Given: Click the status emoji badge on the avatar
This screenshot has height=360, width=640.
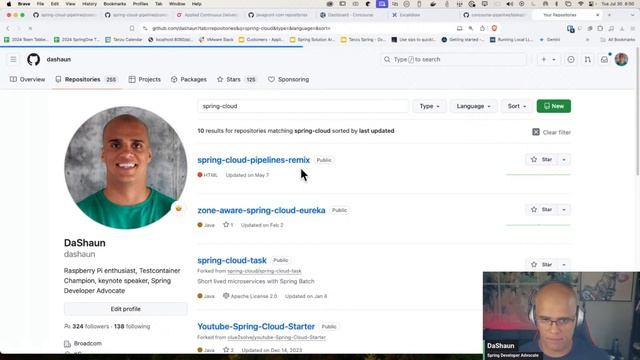Looking at the screenshot, I should [x=178, y=209].
